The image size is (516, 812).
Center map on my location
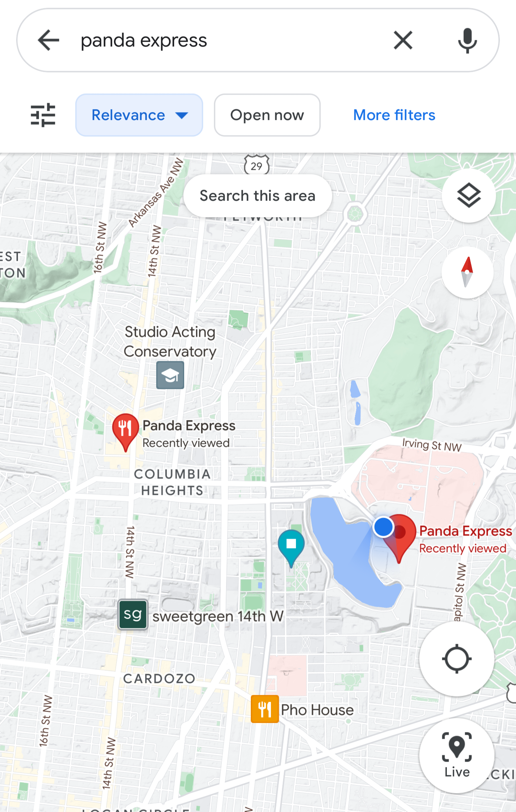457,659
